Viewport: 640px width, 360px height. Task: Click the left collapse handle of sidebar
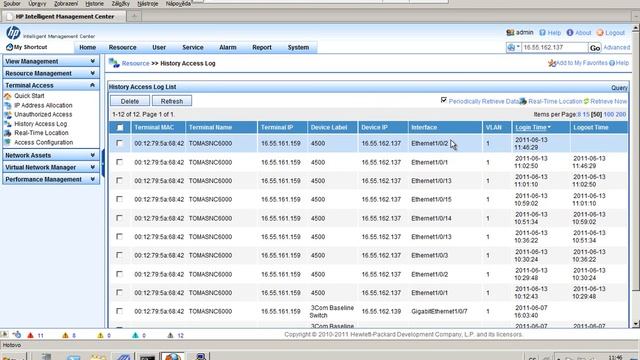tap(103, 163)
